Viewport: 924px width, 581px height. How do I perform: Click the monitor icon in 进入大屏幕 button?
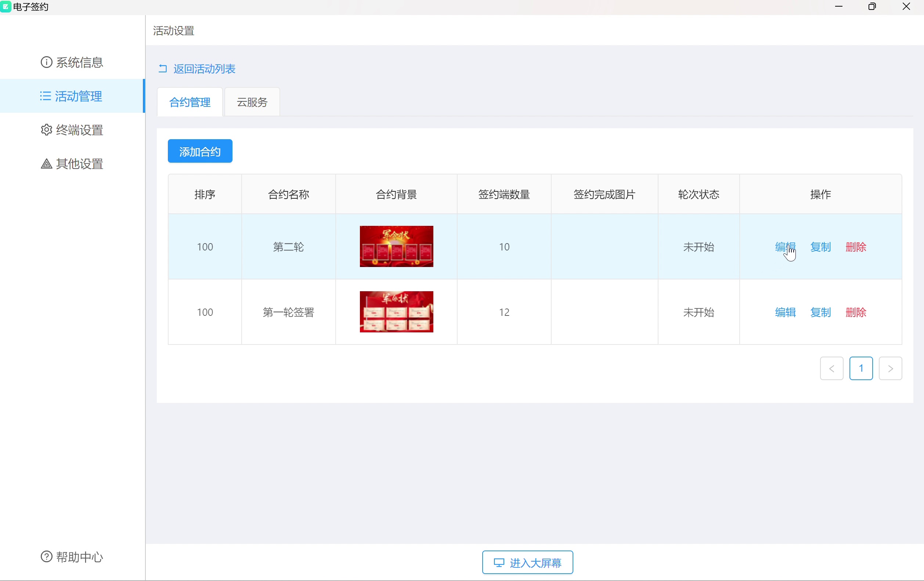(x=498, y=563)
